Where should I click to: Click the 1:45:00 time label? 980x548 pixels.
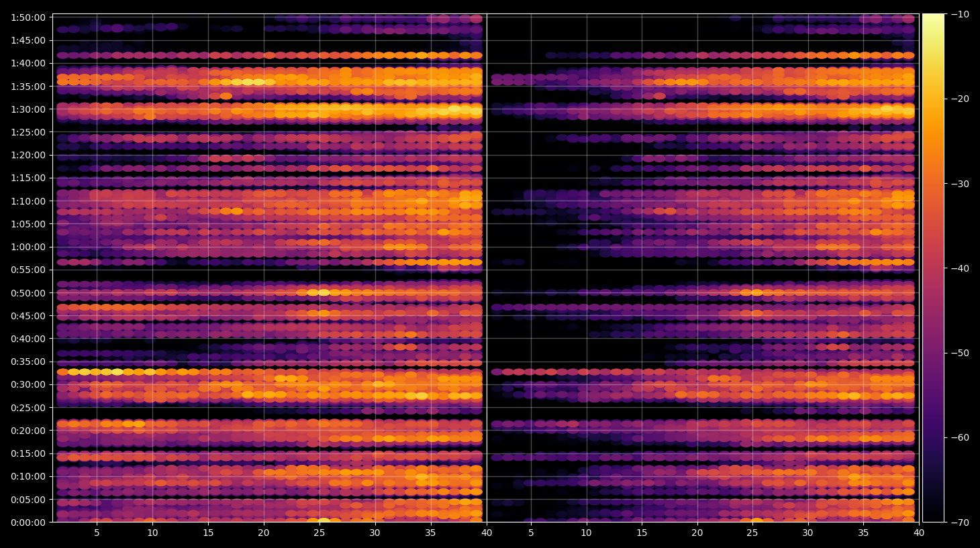click(x=28, y=40)
